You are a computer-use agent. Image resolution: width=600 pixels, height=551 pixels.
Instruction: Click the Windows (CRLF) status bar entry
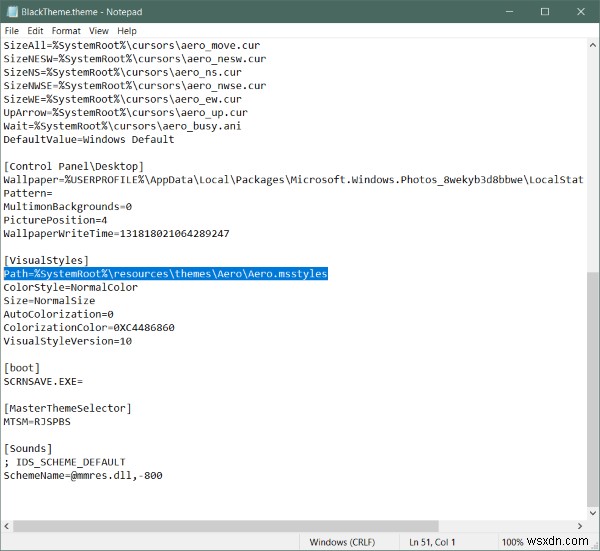click(342, 542)
